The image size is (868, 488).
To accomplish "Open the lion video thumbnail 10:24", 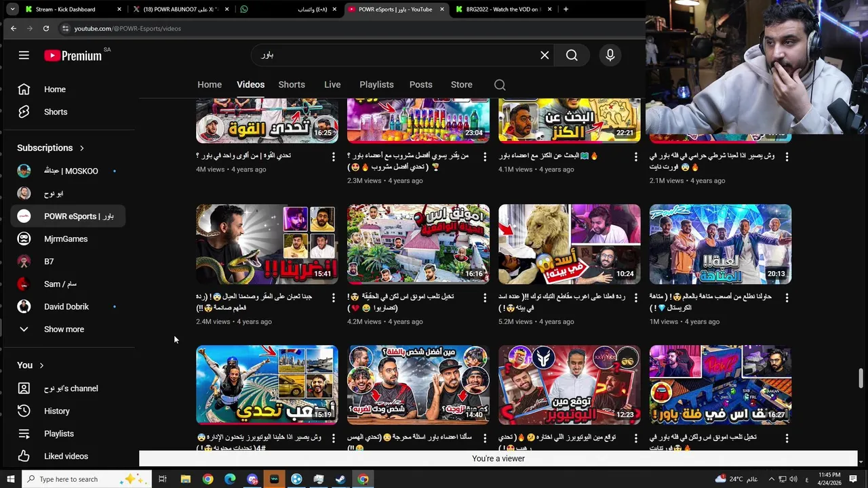I will click(x=569, y=244).
